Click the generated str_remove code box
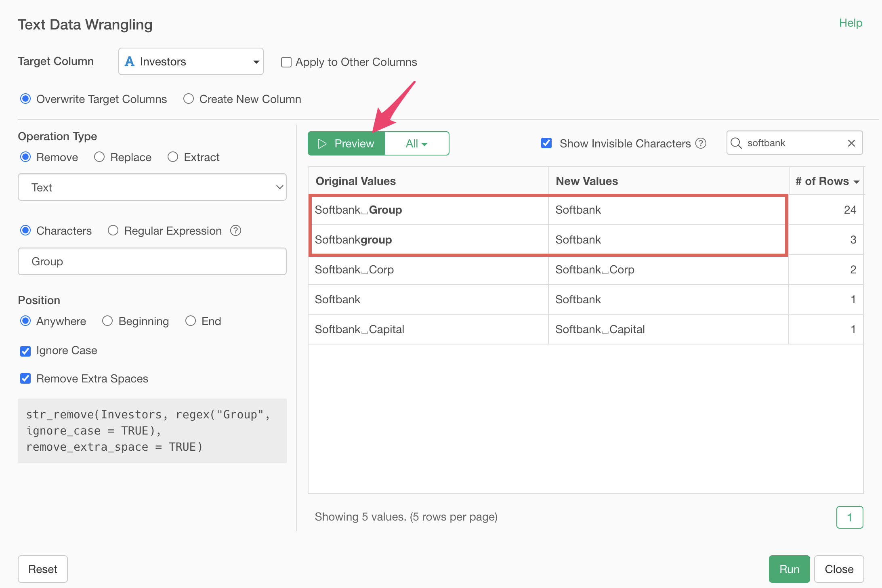The width and height of the screenshot is (882, 588). click(152, 431)
